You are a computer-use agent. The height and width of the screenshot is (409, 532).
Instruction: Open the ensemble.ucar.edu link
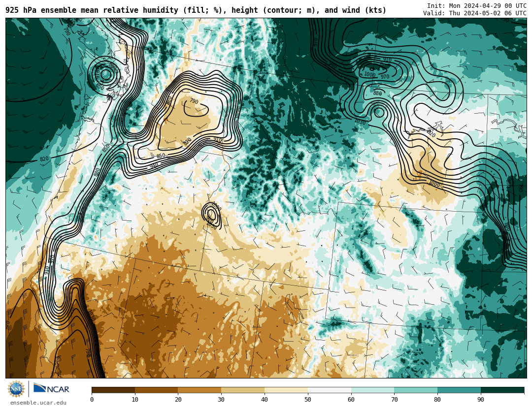tap(38, 403)
